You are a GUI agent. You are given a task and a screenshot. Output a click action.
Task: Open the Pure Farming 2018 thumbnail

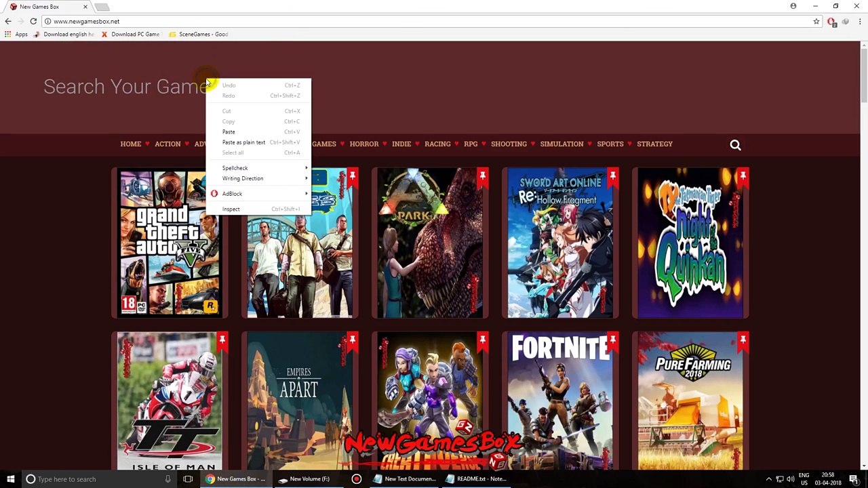(x=690, y=401)
